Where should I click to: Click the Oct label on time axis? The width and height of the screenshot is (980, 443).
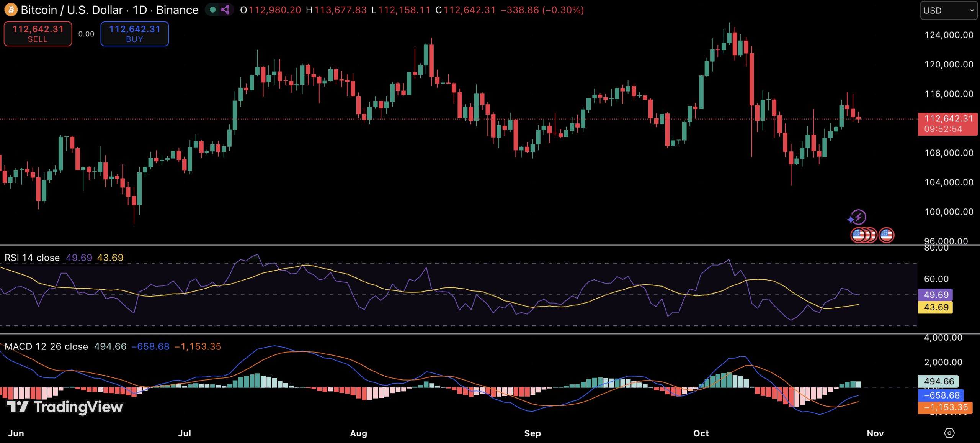[x=701, y=433]
